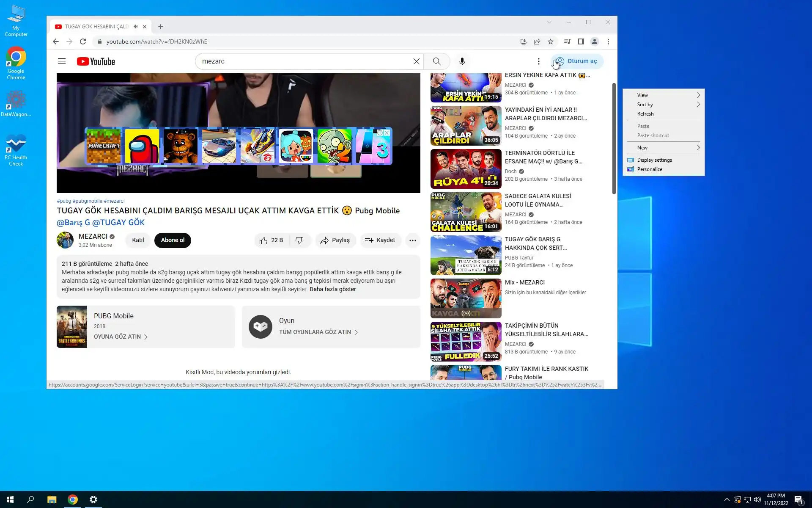Open the YouTube hamburger guide menu
This screenshot has height=508, width=812.
tap(62, 61)
